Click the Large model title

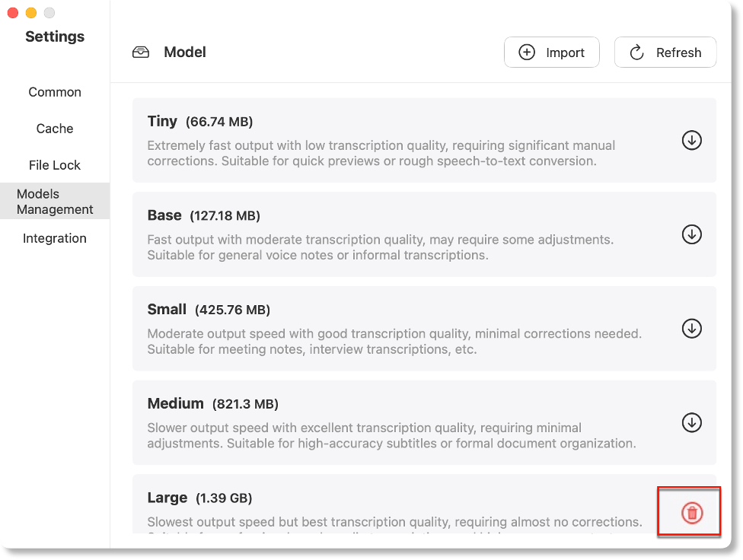click(x=167, y=498)
